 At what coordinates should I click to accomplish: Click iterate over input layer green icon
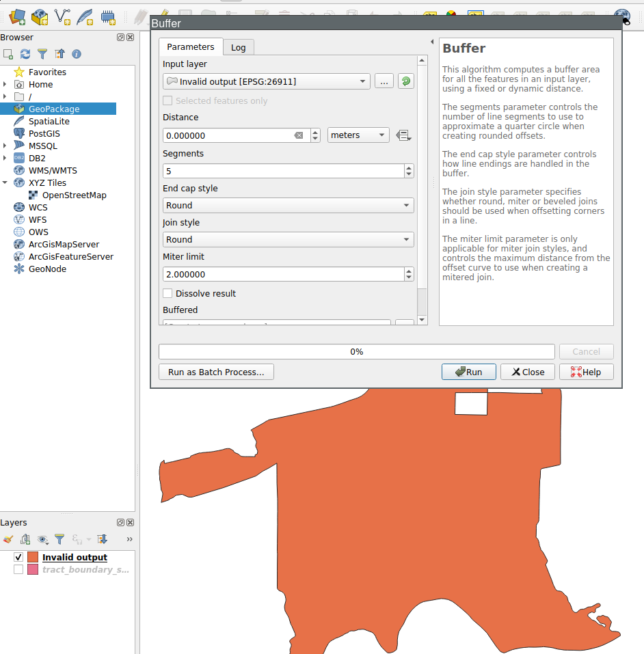406,81
